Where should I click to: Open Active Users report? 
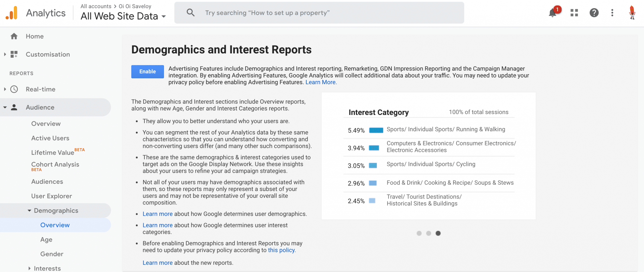pyautogui.click(x=50, y=138)
